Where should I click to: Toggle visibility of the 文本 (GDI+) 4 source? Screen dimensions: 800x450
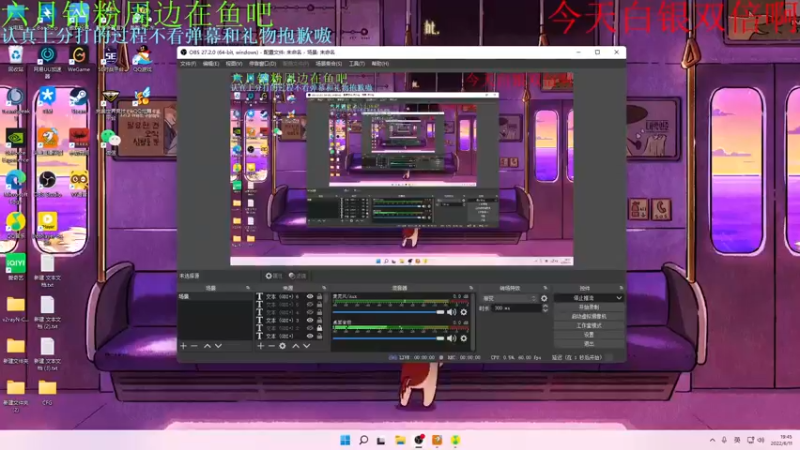pyautogui.click(x=310, y=312)
